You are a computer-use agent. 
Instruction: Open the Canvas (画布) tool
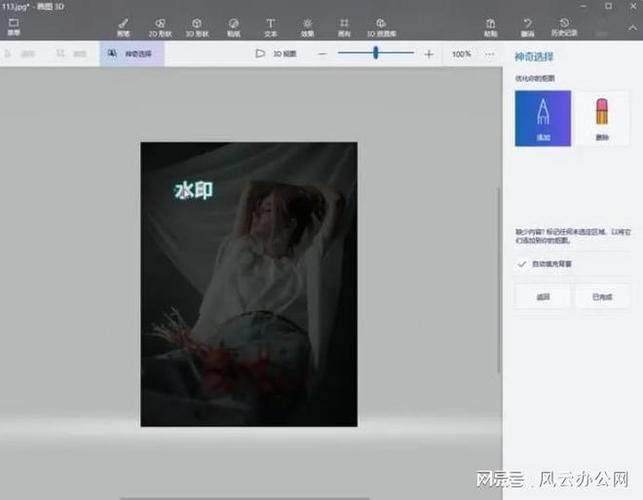tap(344, 26)
